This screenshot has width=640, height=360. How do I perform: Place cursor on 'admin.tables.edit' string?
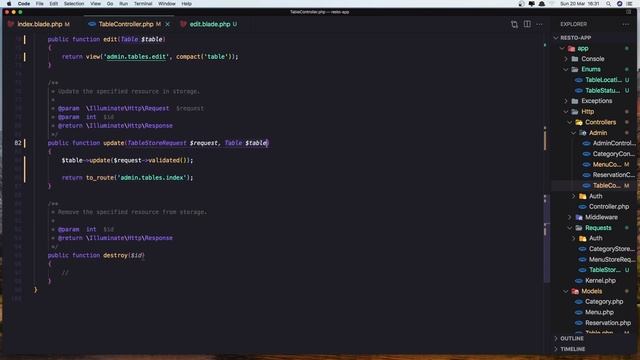pyautogui.click(x=136, y=57)
